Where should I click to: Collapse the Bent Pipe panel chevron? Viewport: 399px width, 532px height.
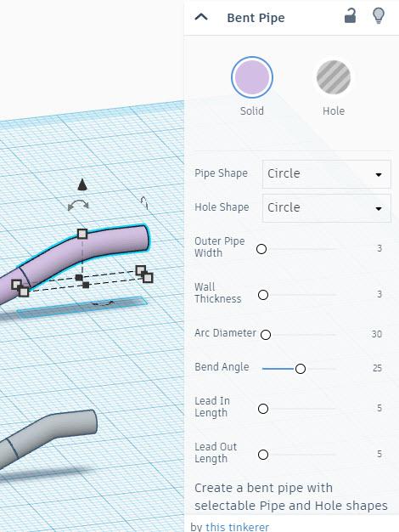coord(201,17)
